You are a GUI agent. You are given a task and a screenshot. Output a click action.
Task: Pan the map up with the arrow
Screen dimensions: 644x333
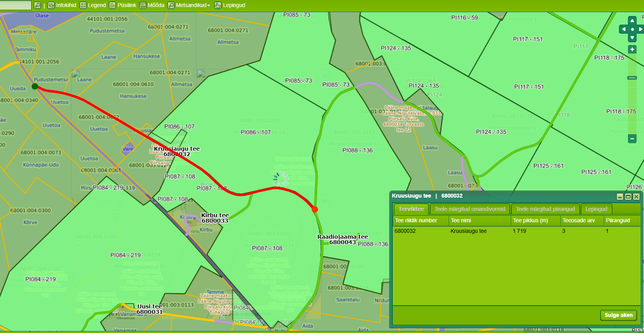click(632, 21)
